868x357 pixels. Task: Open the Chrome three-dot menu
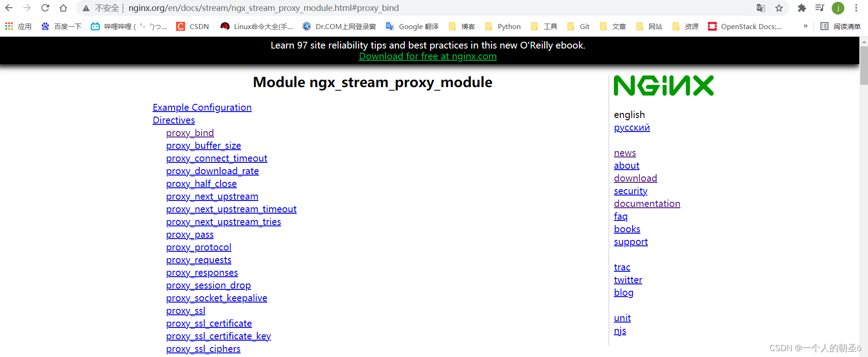coord(856,8)
